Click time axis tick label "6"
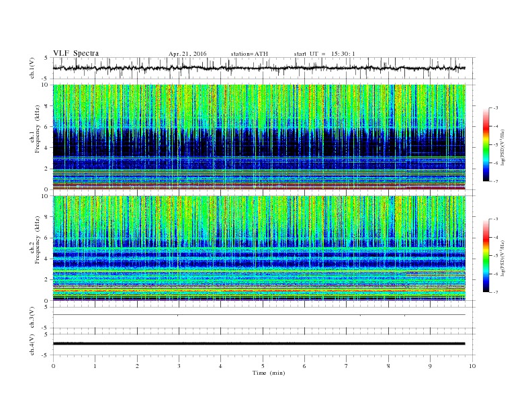 304,366
